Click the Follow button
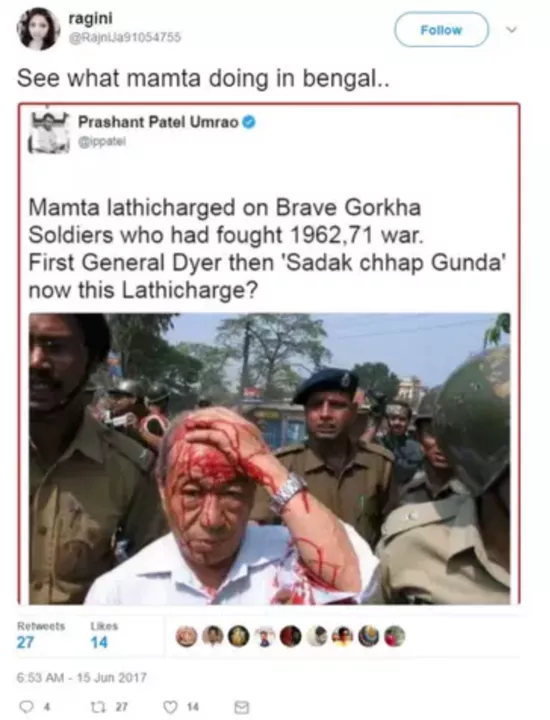The width and height of the screenshot is (550, 720). pos(441,30)
